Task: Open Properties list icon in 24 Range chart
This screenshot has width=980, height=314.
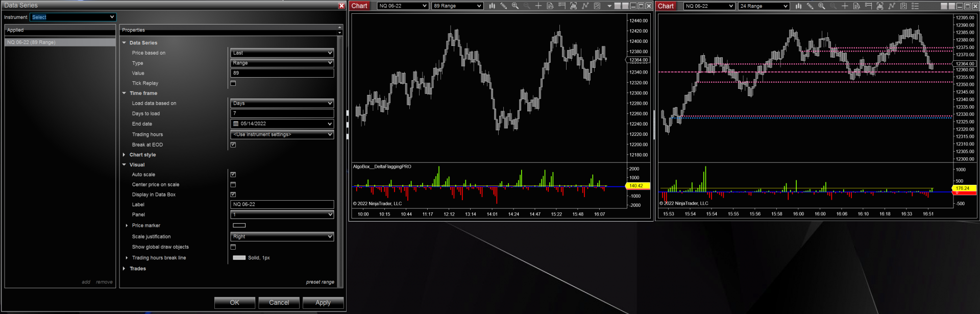Action: [x=915, y=6]
